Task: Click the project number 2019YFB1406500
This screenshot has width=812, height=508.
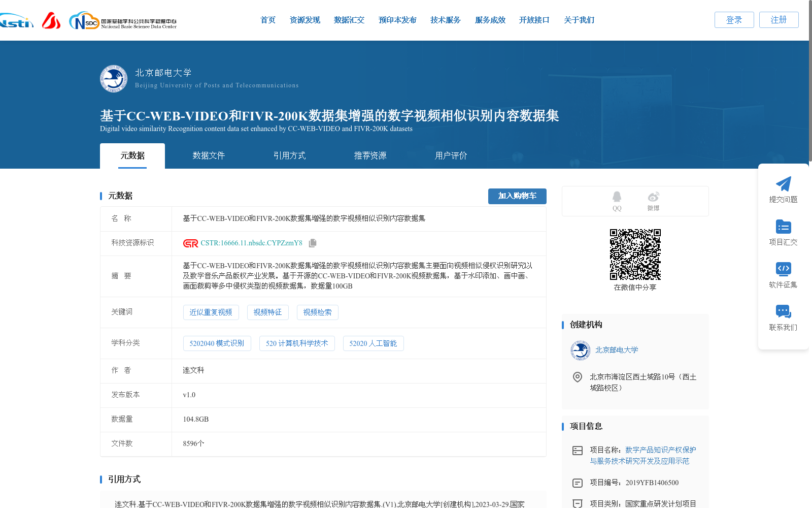Action: point(652,483)
